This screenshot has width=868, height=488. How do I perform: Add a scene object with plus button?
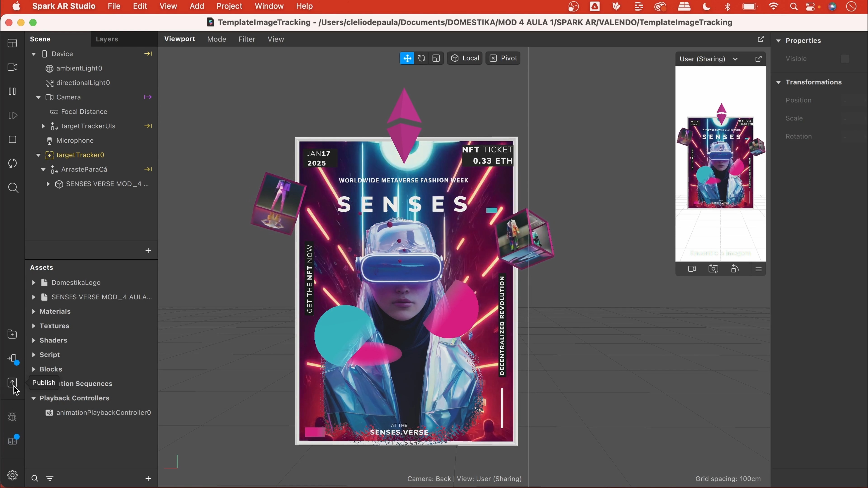point(148,250)
